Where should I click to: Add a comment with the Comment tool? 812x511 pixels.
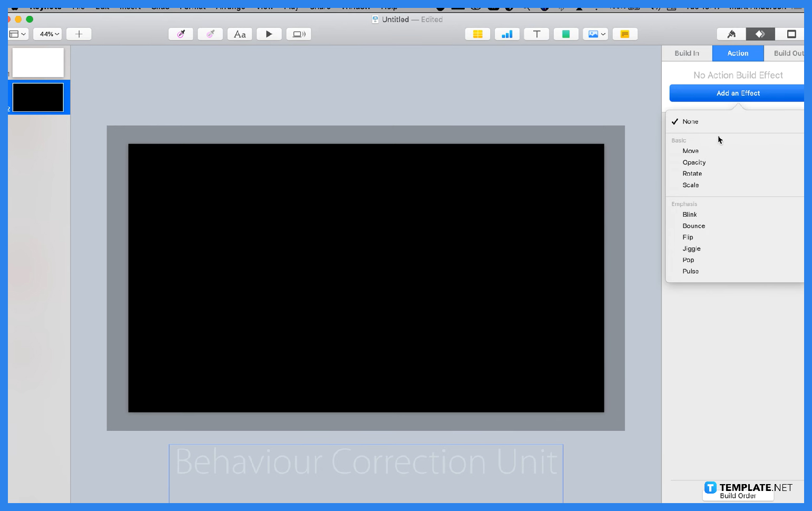(625, 34)
